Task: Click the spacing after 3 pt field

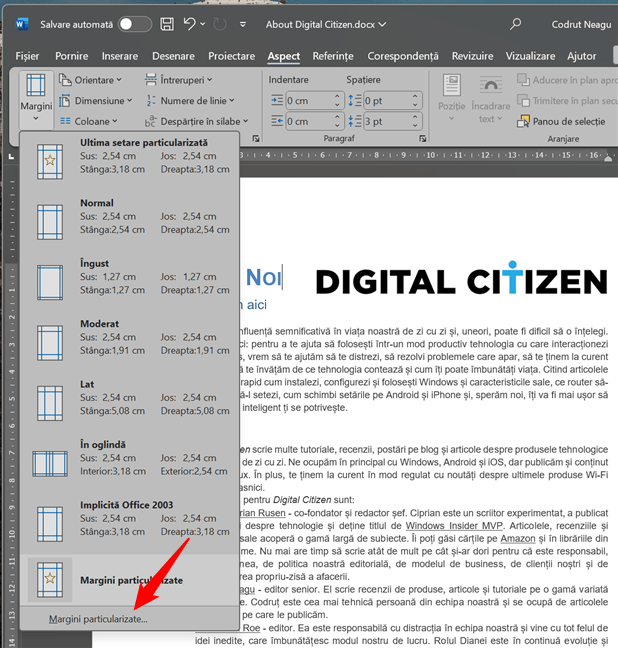Action: (x=387, y=121)
